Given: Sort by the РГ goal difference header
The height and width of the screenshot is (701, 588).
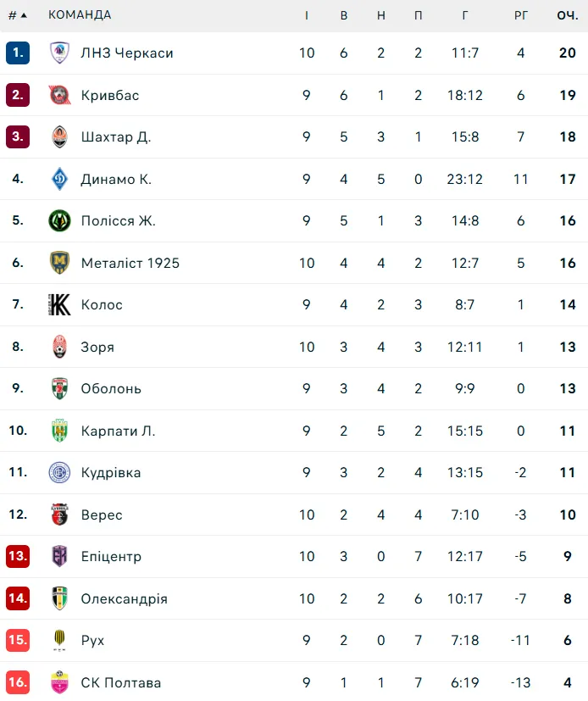Looking at the screenshot, I should tap(521, 15).
